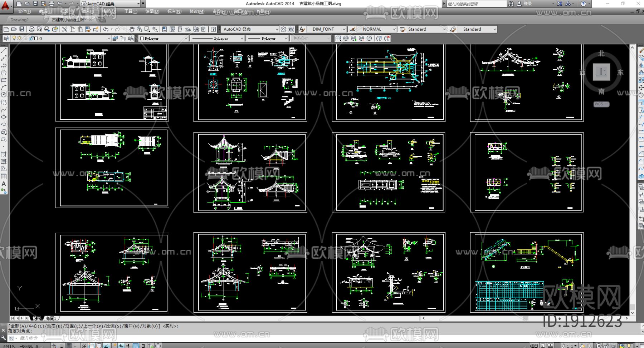The image size is (644, 348).
Task: Open the NORMAL dimension style dropdown
Action: tap(394, 29)
